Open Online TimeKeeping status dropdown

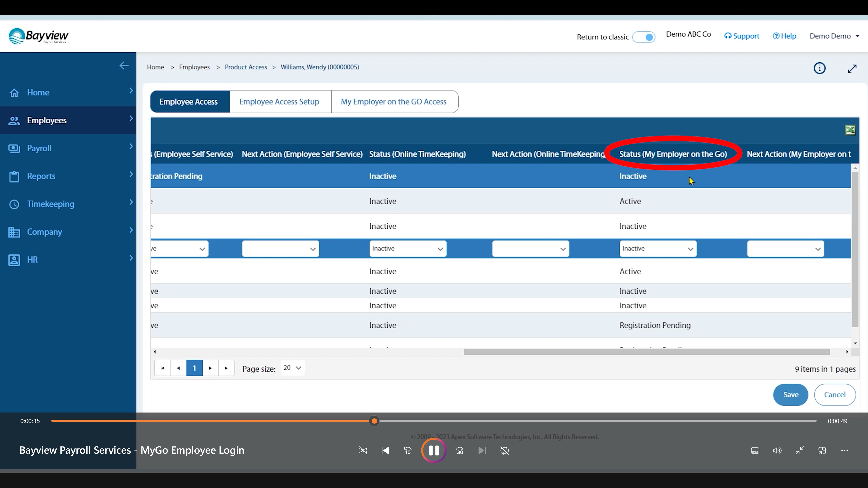click(408, 249)
